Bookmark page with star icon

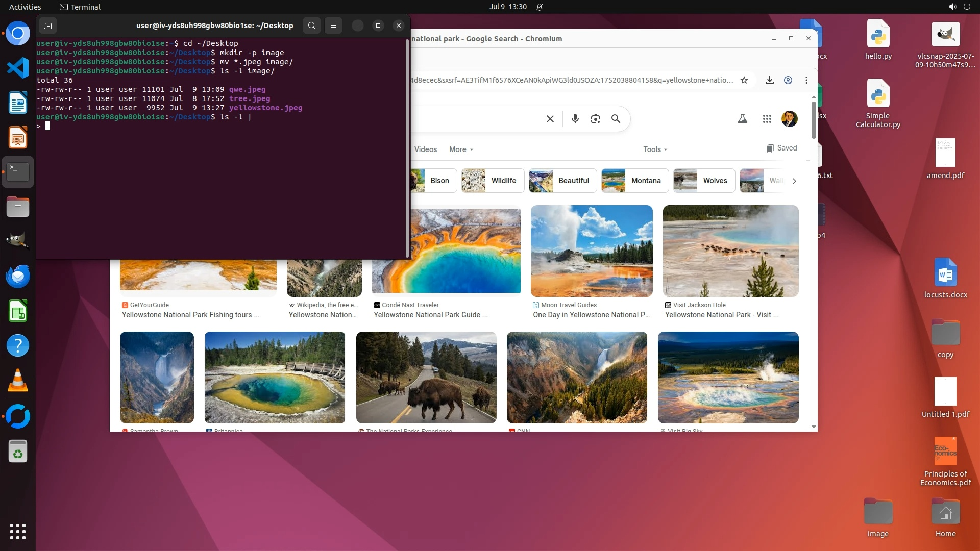click(744, 80)
